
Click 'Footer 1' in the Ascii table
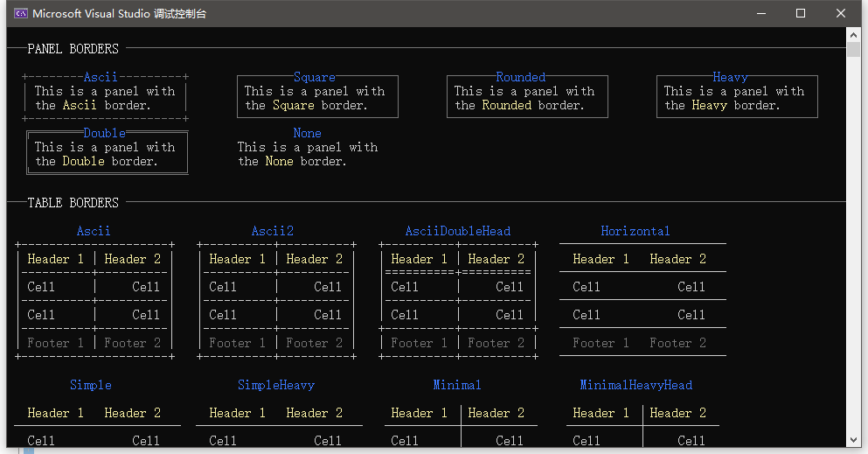click(x=55, y=343)
